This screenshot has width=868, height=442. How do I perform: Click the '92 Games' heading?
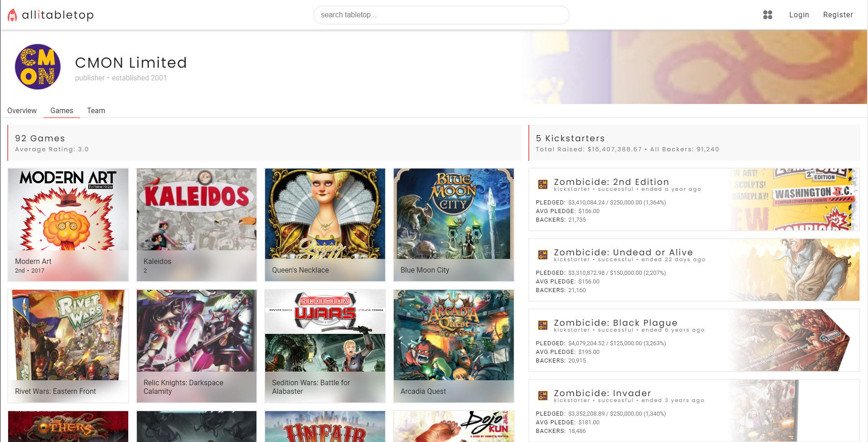[40, 138]
